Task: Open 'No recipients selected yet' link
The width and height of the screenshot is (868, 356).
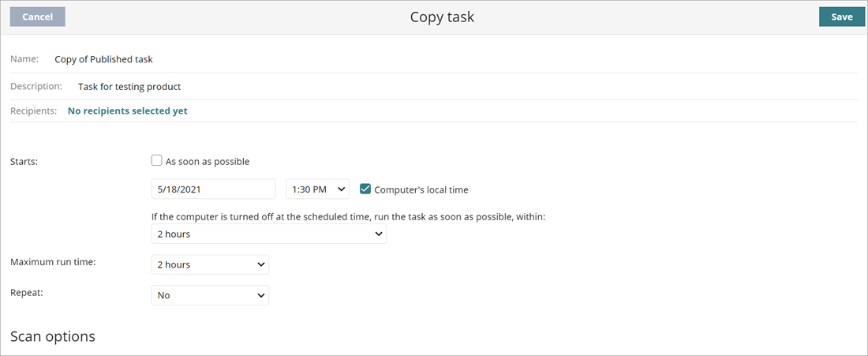Action: pos(128,111)
